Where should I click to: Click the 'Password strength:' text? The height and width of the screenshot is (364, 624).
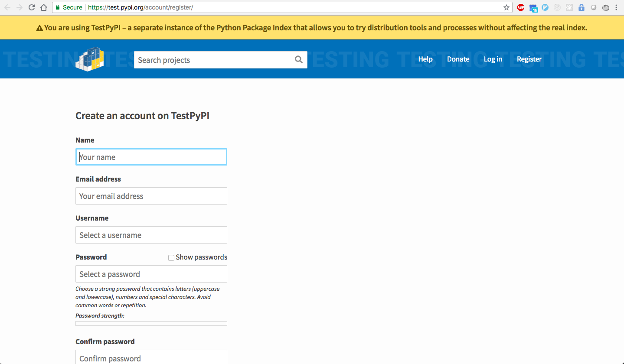tap(100, 315)
